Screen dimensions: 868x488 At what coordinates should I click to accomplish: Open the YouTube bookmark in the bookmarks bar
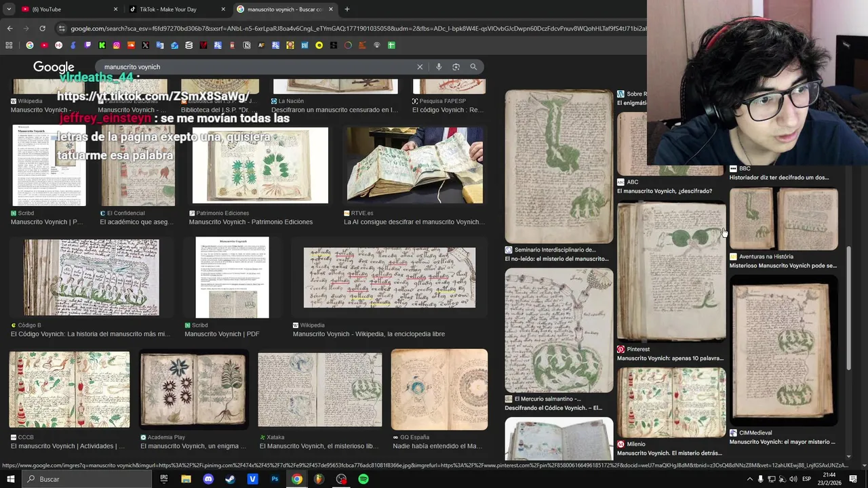pos(44,45)
